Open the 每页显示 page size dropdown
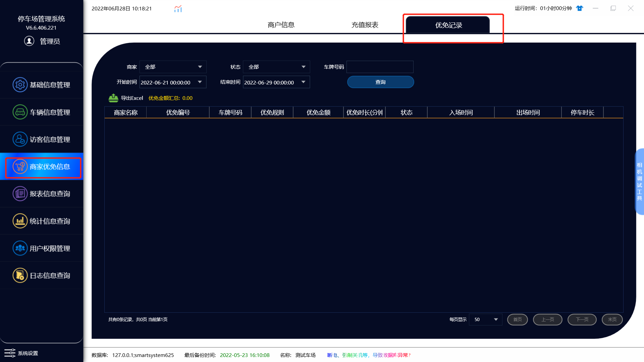Screen dimensions: 644x362 (485, 319)
